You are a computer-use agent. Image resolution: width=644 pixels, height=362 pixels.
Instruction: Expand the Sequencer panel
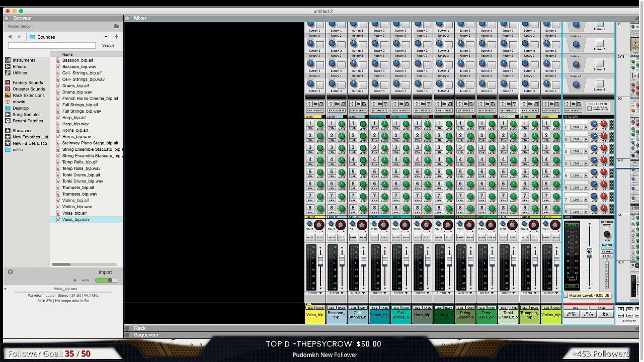tap(128, 335)
